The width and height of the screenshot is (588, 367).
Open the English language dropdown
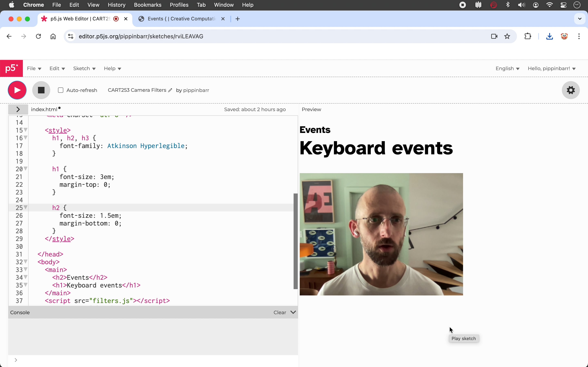coord(507,69)
